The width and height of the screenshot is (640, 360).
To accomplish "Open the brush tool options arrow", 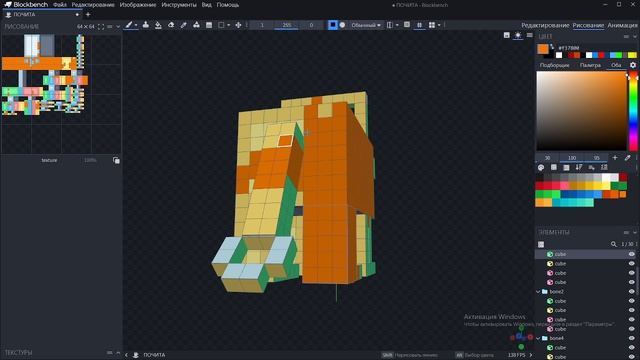I will pos(136,25).
